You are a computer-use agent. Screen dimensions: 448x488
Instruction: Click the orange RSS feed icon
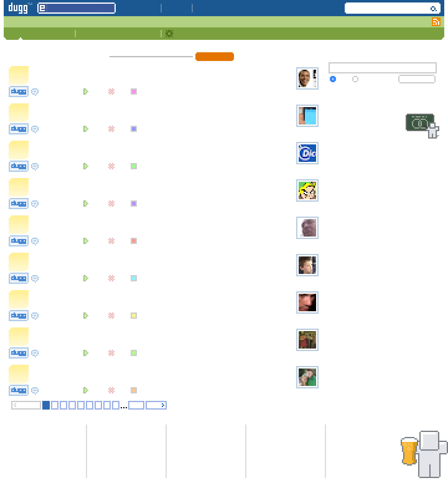coord(436,22)
